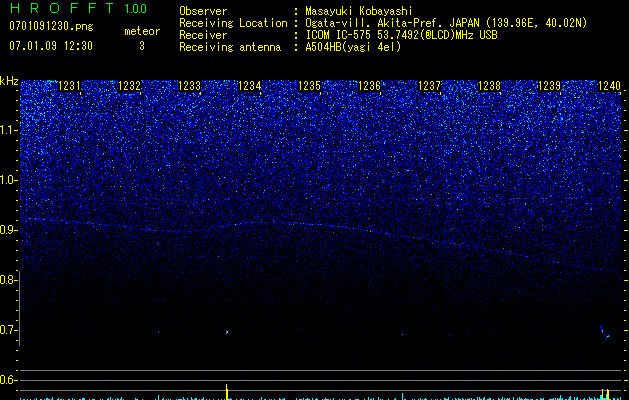This screenshot has width=629, height=400.
Task: Click the HROFFT 1.0.0 title text
Action: click(79, 8)
